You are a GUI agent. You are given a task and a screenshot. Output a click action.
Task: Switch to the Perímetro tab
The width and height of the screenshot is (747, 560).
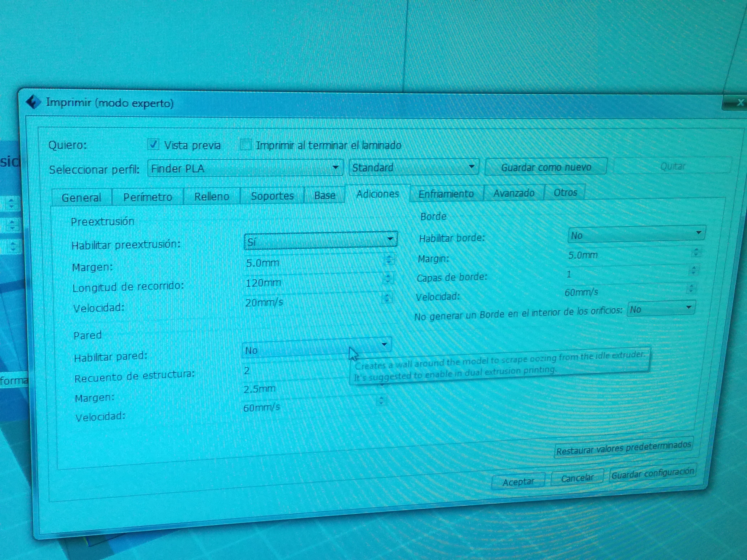[148, 197]
